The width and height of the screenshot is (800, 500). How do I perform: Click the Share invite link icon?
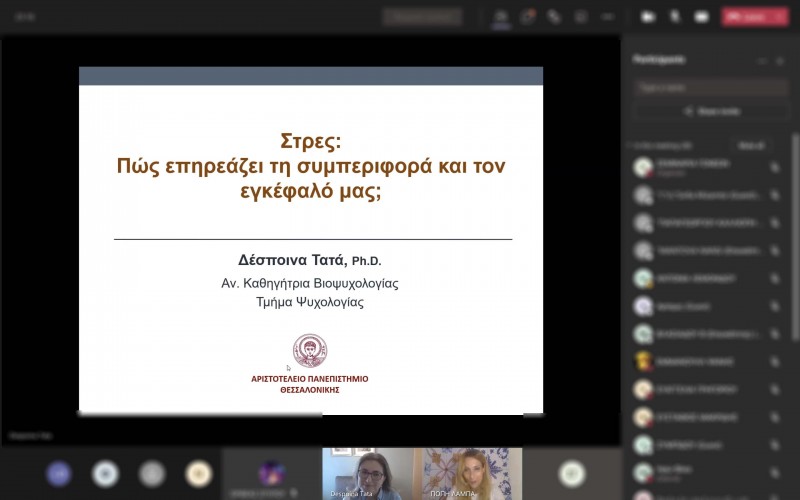pos(687,112)
